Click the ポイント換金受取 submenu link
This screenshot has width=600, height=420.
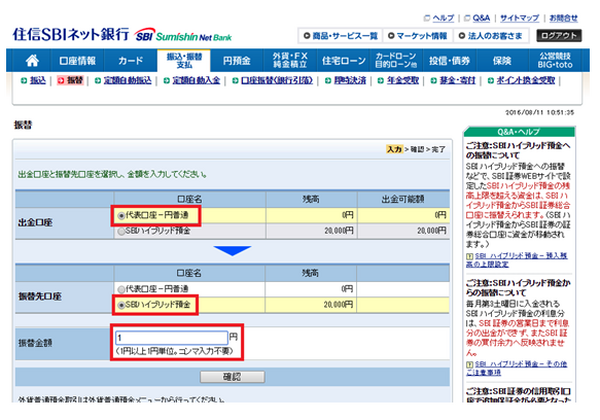point(525,80)
